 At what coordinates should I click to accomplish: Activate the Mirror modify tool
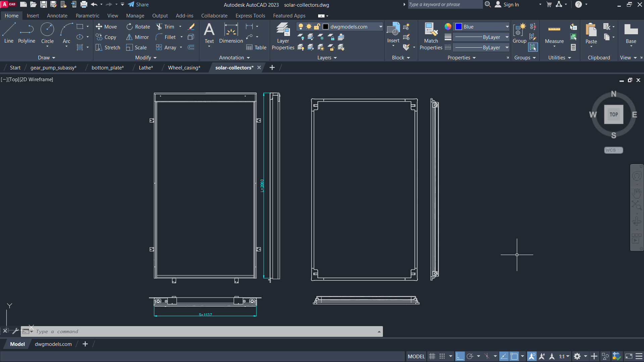click(138, 37)
